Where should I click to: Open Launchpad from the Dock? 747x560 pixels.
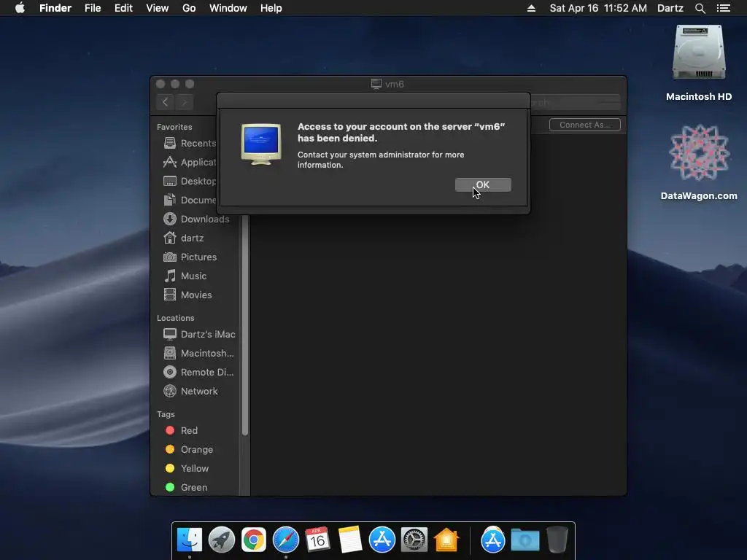222,540
